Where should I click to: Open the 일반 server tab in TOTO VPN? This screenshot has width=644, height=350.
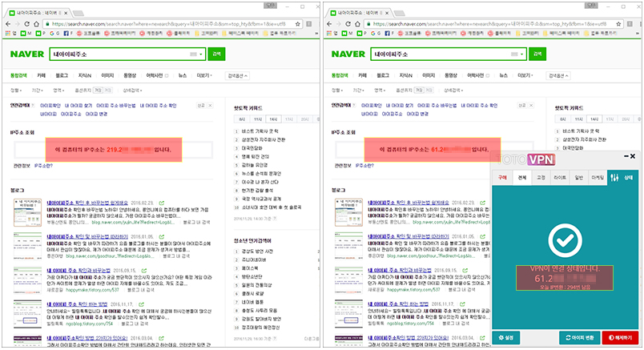[x=578, y=178]
